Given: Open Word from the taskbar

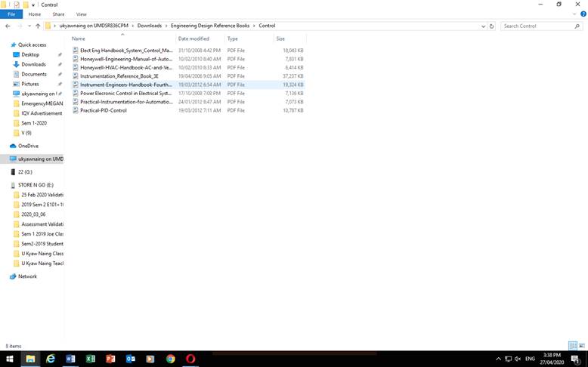Looking at the screenshot, I should [x=70, y=359].
